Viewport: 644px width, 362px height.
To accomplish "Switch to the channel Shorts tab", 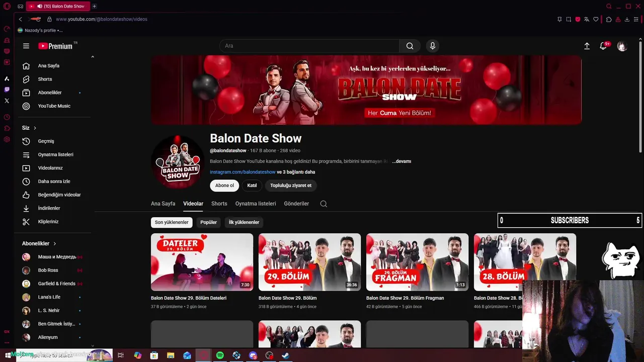I will point(219,204).
